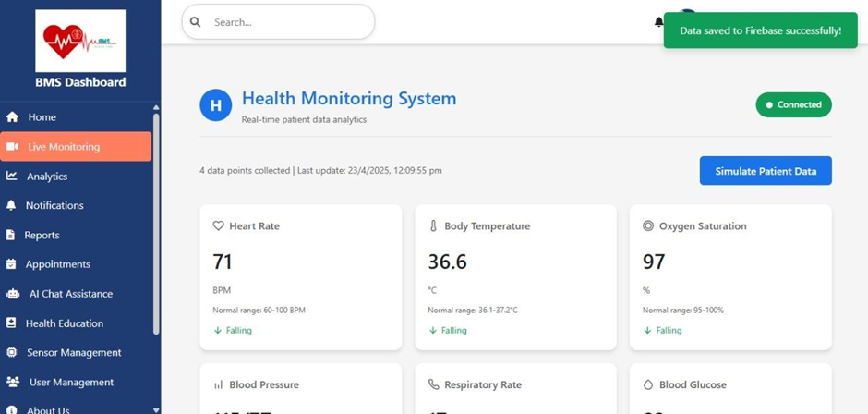
Task: Open User Management page
Action: tap(76, 382)
